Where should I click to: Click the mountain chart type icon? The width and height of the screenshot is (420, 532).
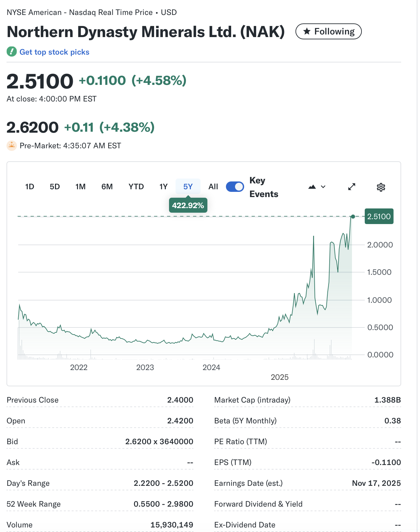312,187
